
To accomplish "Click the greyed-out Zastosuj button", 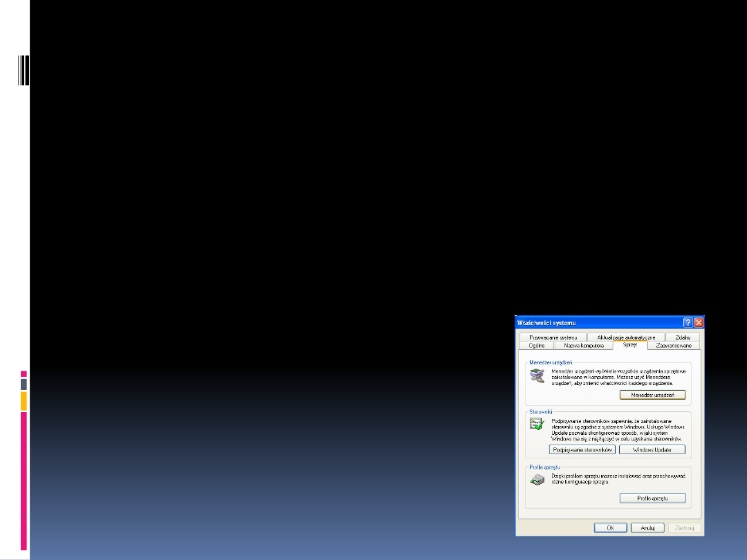I will click(x=684, y=528).
